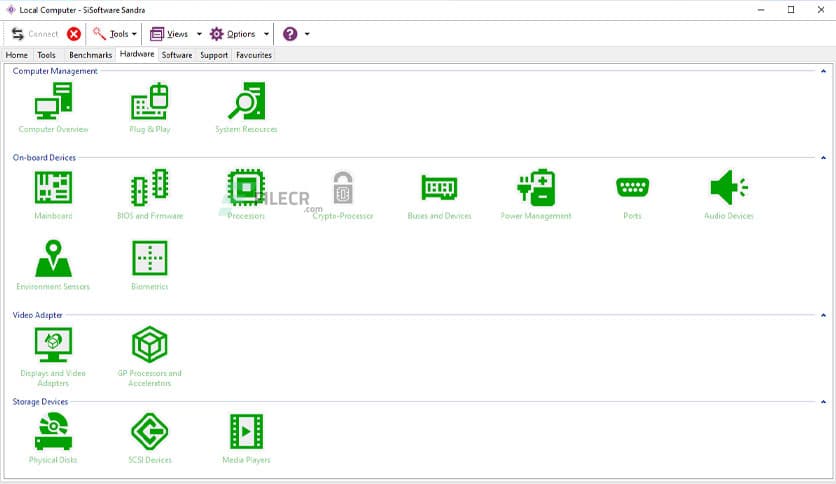Switch to the Favourites tab
Screen dimensions: 836x484
254,55
